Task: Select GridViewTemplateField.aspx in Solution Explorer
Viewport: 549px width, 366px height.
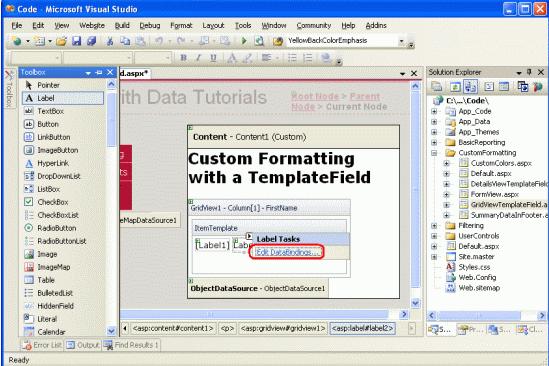Action: [508, 205]
